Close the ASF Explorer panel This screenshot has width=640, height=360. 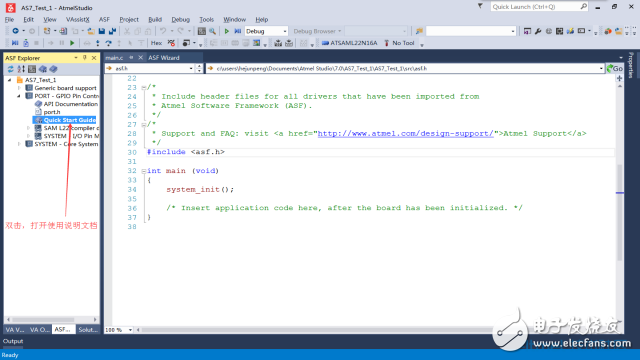coord(94,58)
